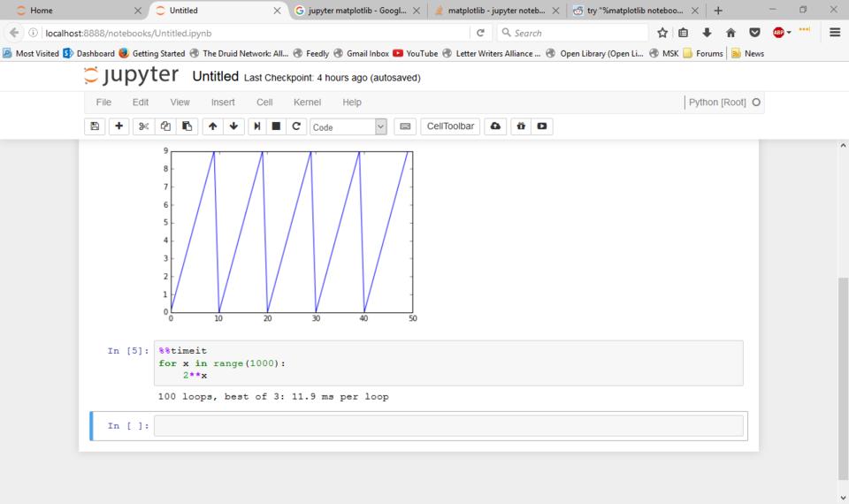This screenshot has height=504, width=849.
Task: Click into the empty code cell input
Action: (448, 426)
